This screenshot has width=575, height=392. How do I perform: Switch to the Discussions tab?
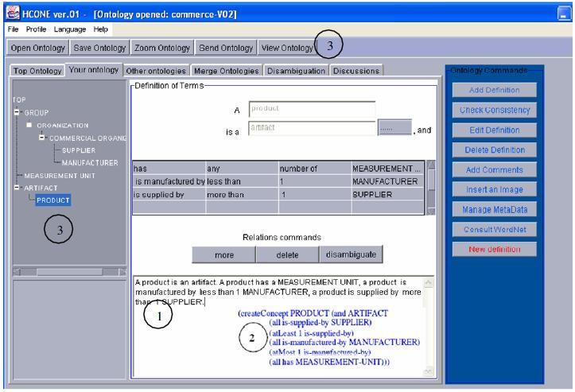point(356,71)
